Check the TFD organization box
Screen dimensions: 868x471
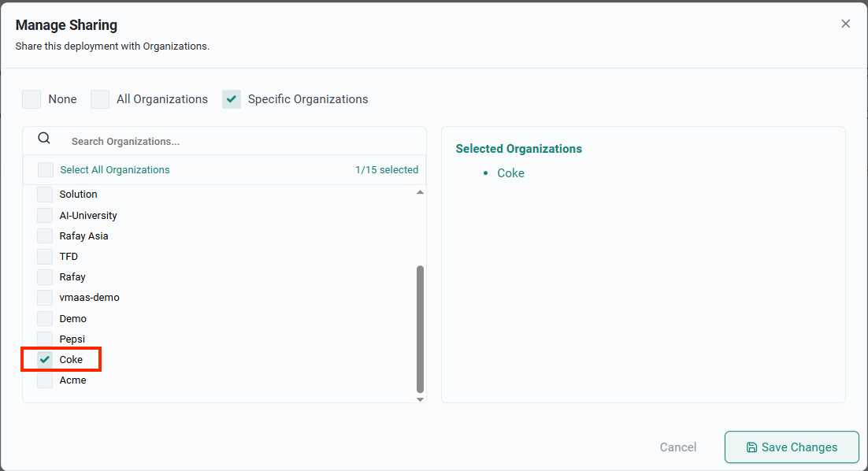(45, 257)
